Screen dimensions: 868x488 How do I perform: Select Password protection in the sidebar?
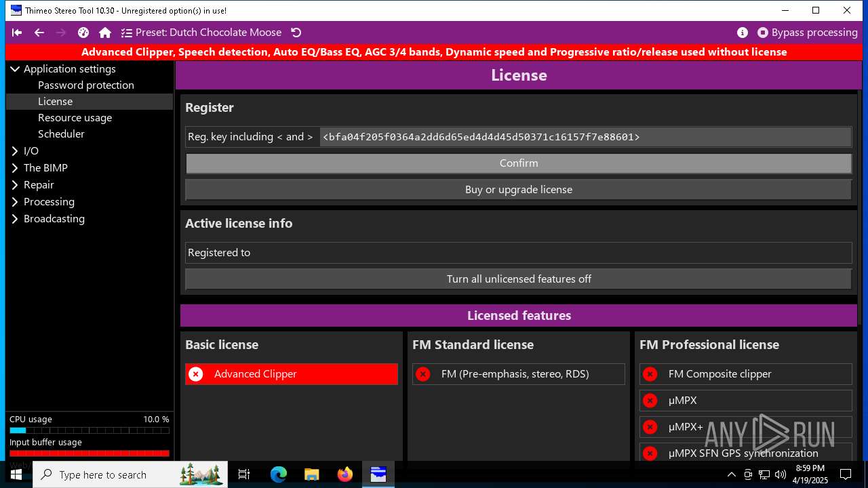coord(86,85)
